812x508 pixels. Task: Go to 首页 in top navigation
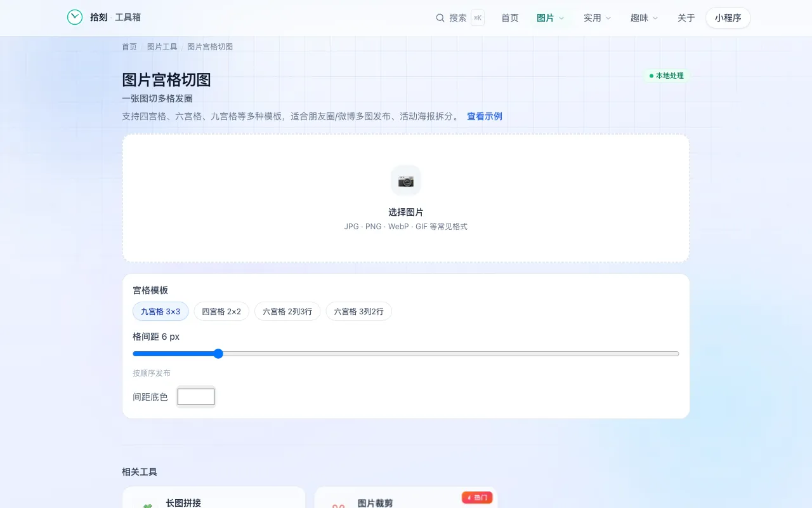[x=510, y=18]
